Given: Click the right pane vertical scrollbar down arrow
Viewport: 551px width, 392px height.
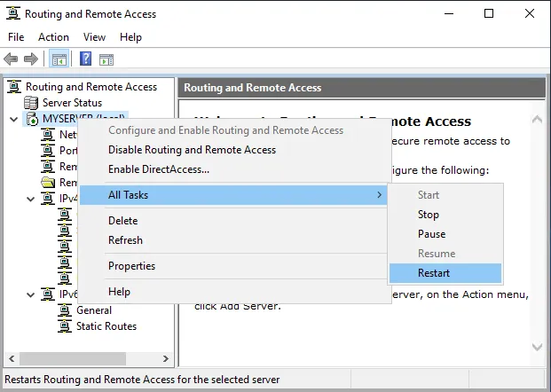Looking at the screenshot, I should tap(538, 348).
